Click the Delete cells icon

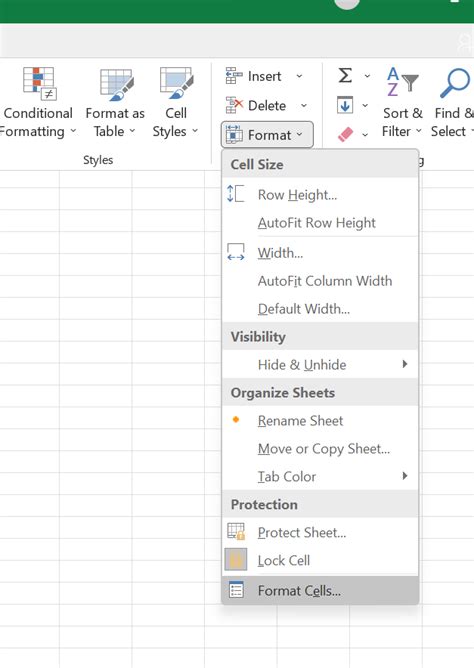pos(234,105)
